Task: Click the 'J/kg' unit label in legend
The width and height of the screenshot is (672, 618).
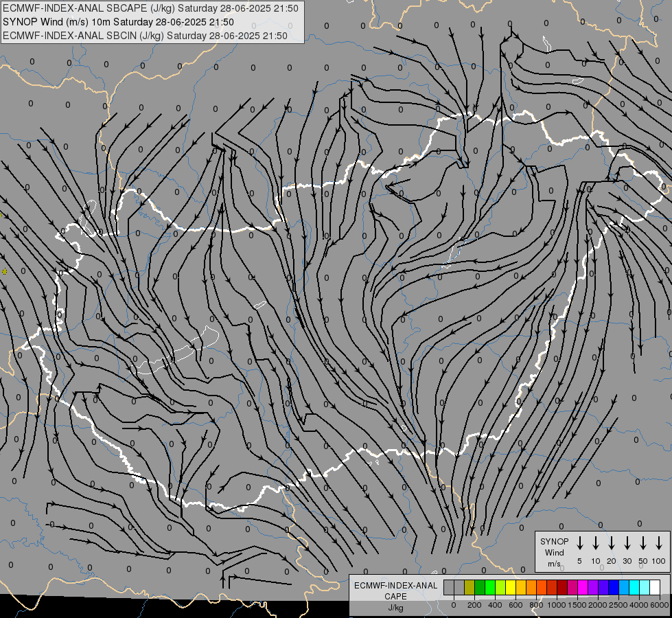Action: [395, 608]
